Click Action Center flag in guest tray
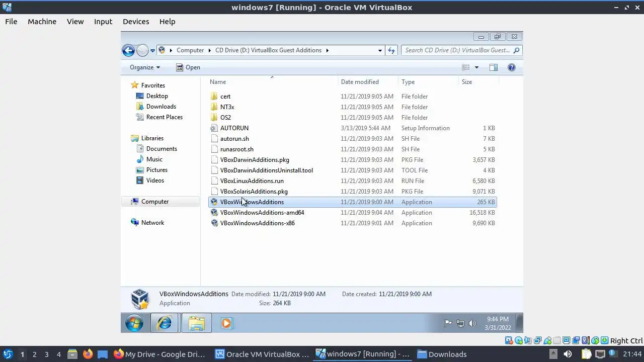Screen dimensions: 644x362 (448, 323)
